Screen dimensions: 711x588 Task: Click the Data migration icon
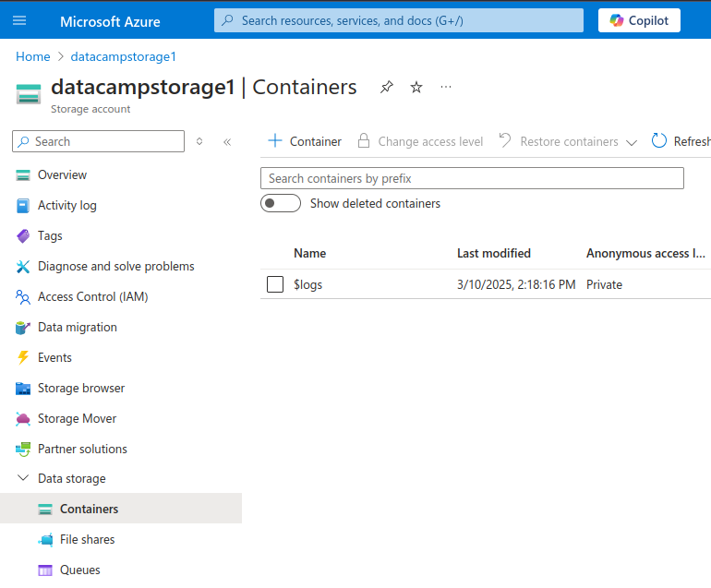point(23,328)
